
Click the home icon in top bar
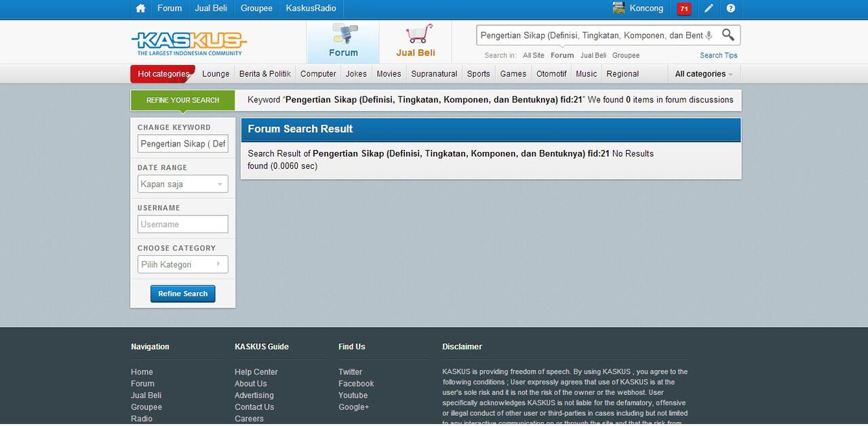(x=140, y=8)
